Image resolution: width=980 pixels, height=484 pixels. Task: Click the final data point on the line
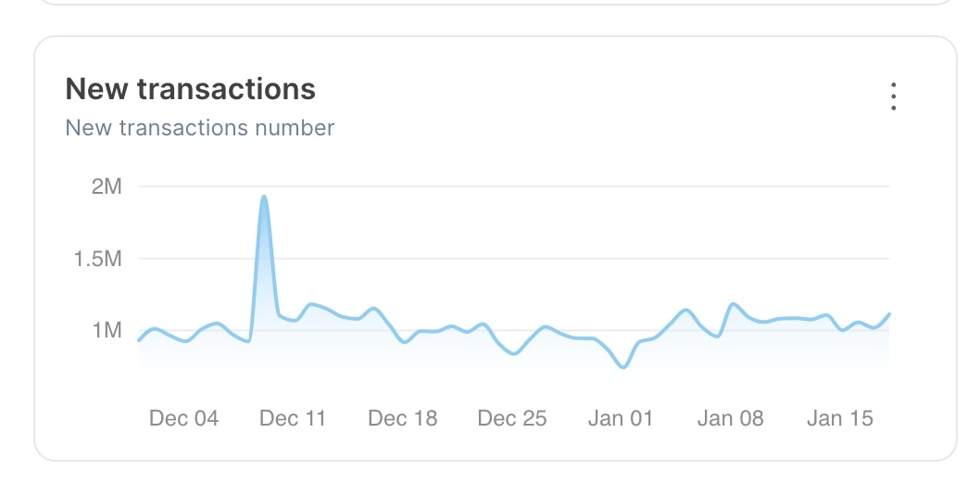click(888, 314)
